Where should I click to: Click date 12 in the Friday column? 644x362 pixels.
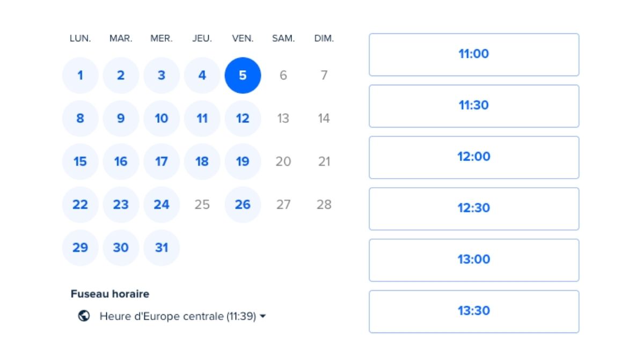coord(243,119)
